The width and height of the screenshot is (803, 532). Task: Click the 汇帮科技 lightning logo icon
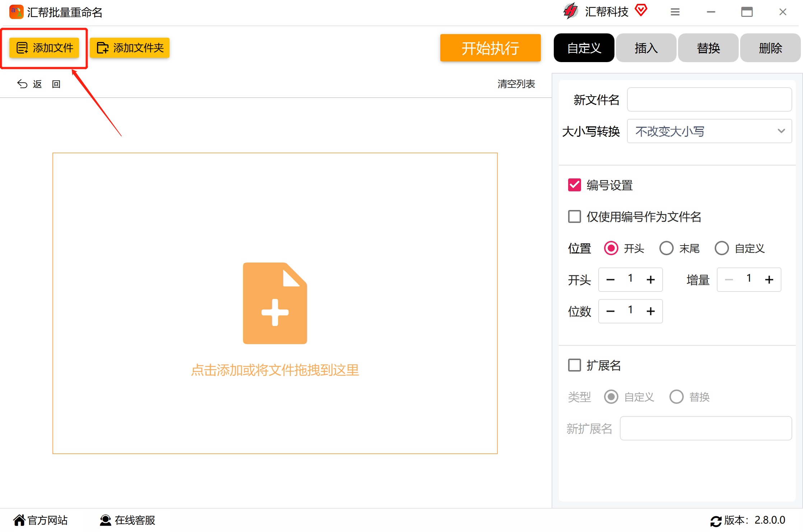click(x=571, y=11)
